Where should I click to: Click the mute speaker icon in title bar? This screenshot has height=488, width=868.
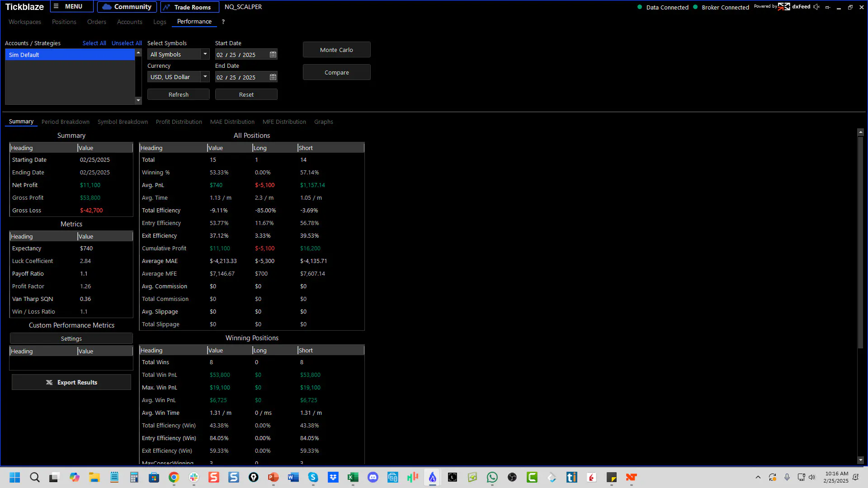[x=816, y=7]
